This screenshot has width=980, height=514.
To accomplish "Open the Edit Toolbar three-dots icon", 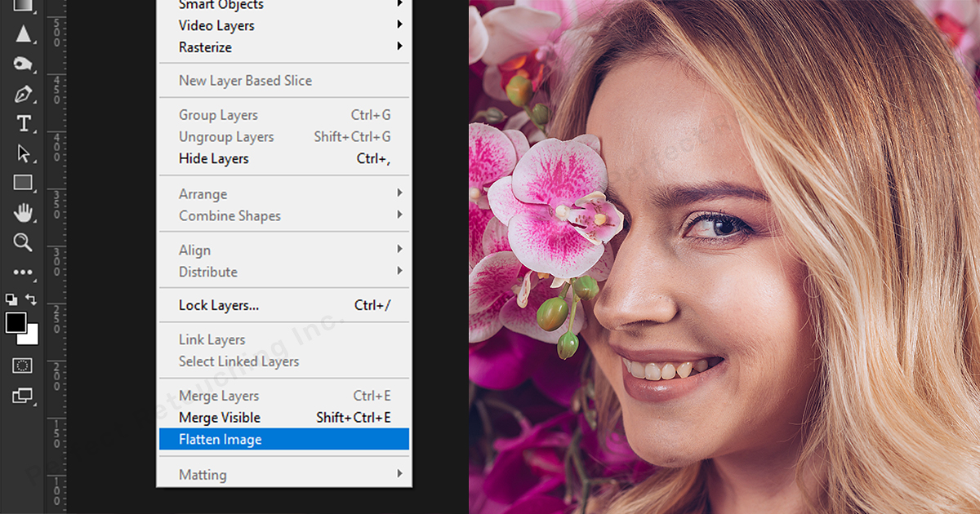I will (x=23, y=273).
